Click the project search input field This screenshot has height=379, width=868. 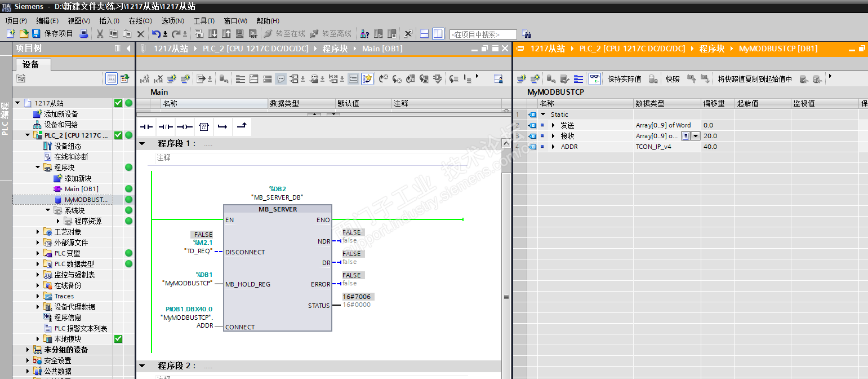(483, 34)
